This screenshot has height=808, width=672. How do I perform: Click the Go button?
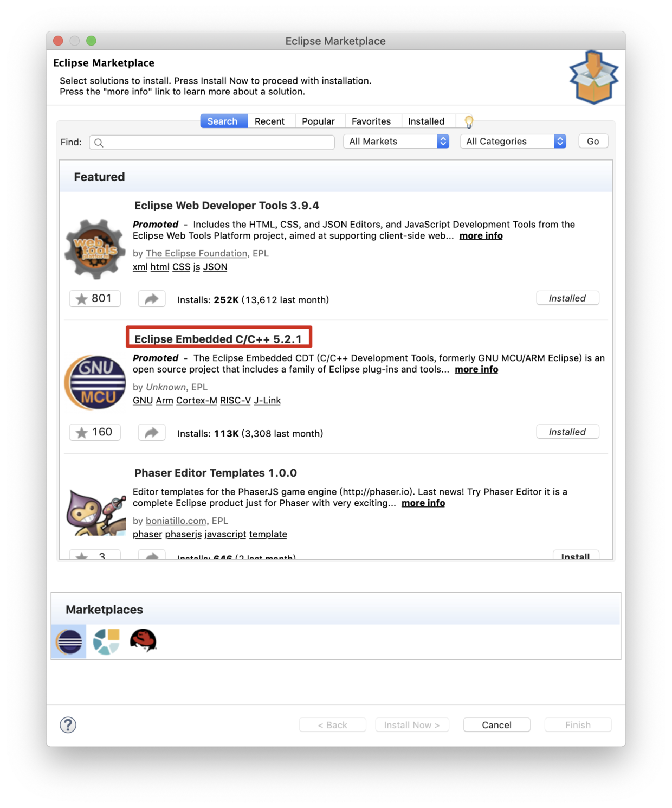pos(593,142)
